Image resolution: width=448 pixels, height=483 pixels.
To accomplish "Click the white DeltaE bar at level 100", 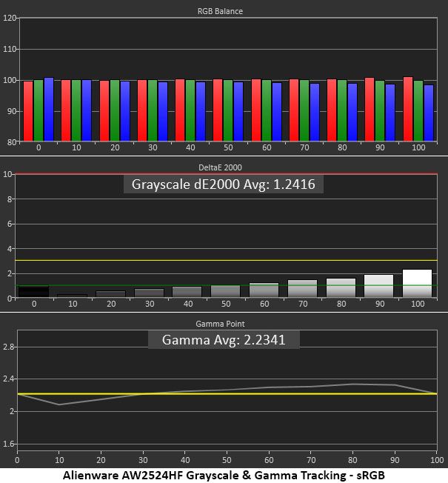I will pos(417,284).
